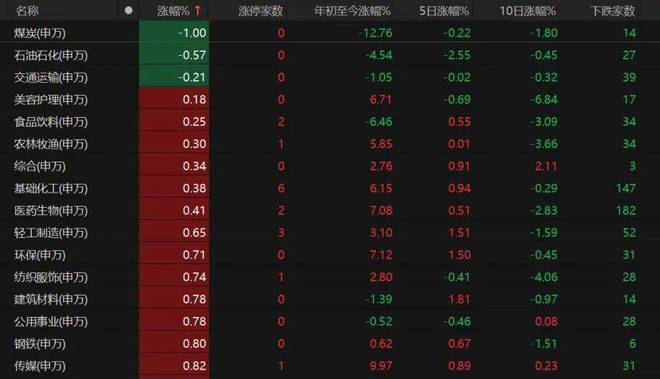Sort by 名称 column header
This screenshot has width=660, height=379.
tap(27, 11)
